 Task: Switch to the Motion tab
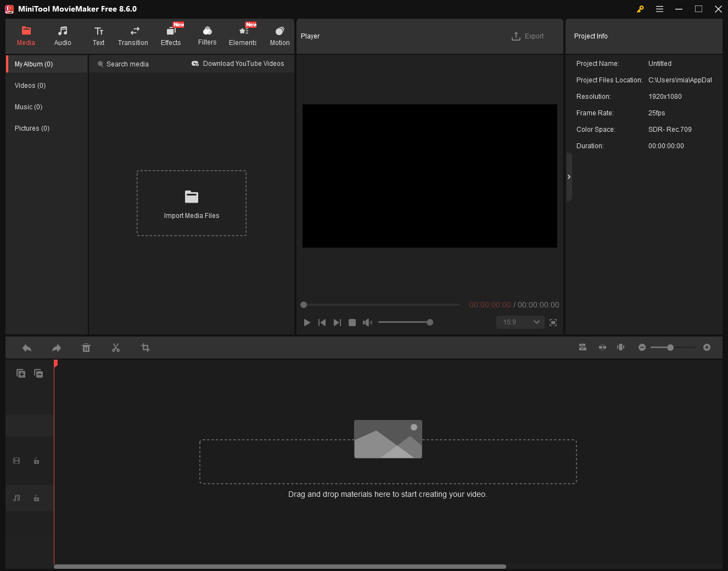279,36
